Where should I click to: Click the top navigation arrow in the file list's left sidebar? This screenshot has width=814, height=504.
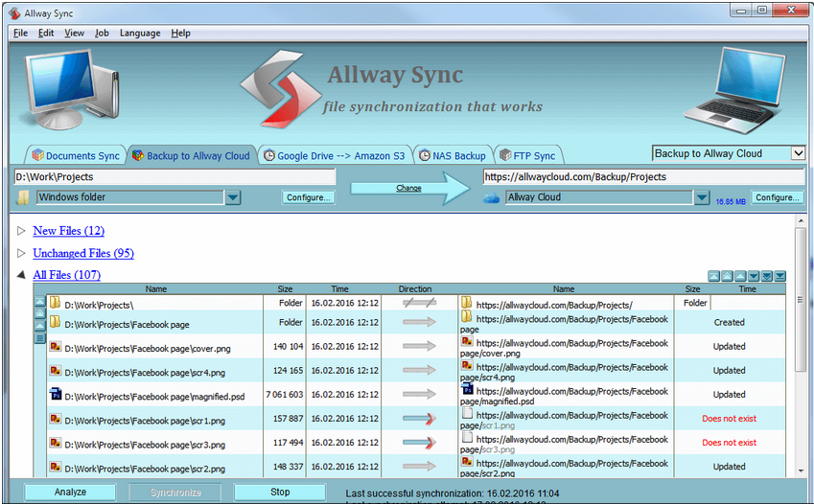pyautogui.click(x=40, y=302)
